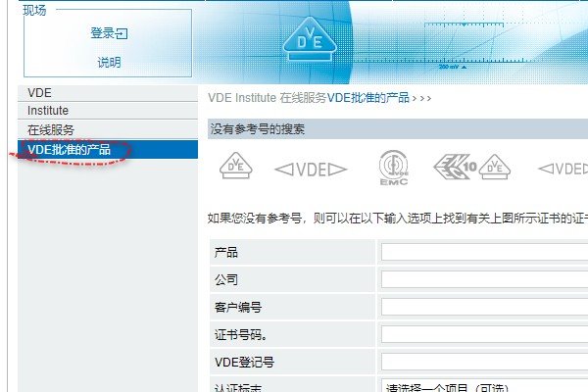The height and width of the screenshot is (392, 588).
Task: Open 在线服务 in the left menu
Action: pyautogui.click(x=108, y=129)
